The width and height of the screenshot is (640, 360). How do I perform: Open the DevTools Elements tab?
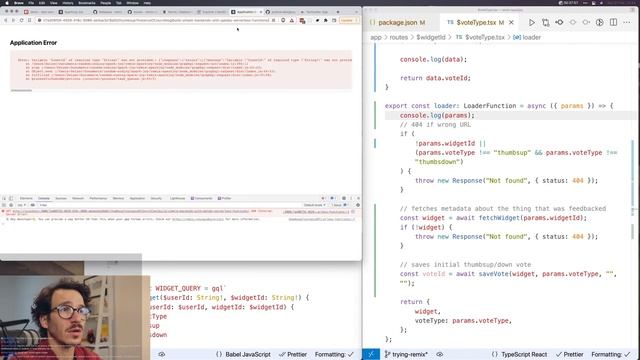26,198
